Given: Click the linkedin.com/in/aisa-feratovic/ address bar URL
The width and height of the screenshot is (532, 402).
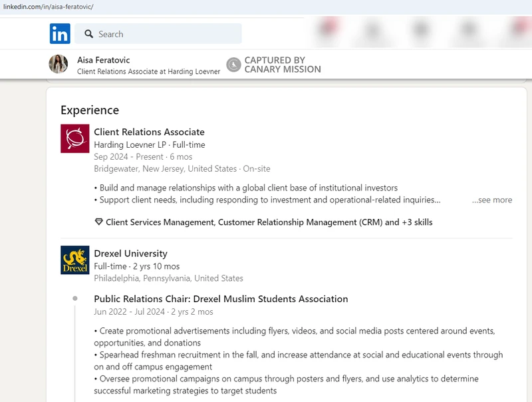Looking at the screenshot, I should pyautogui.click(x=49, y=7).
